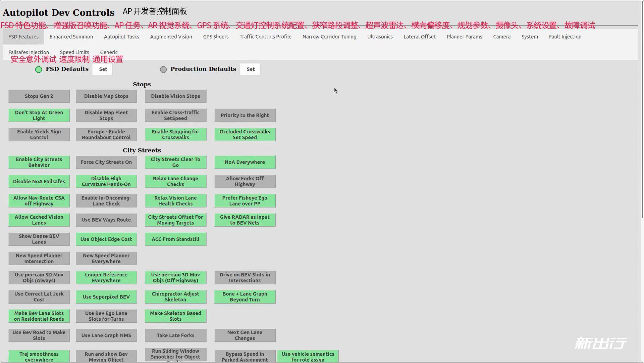Toggle Enable City Streets Behavior
The image size is (644, 363).
[39, 162]
